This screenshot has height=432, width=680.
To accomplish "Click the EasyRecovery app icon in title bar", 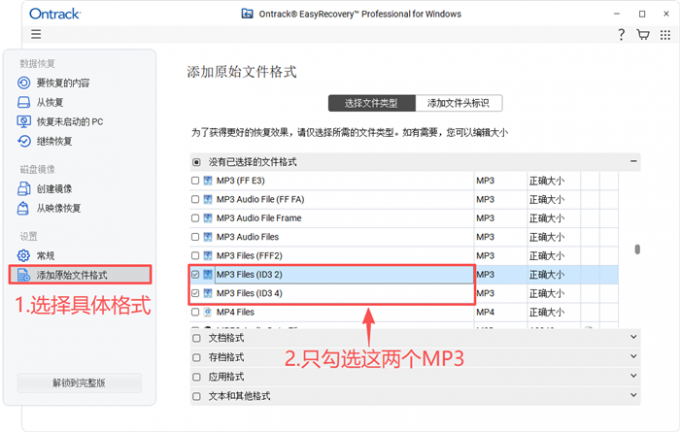I will pyautogui.click(x=247, y=14).
